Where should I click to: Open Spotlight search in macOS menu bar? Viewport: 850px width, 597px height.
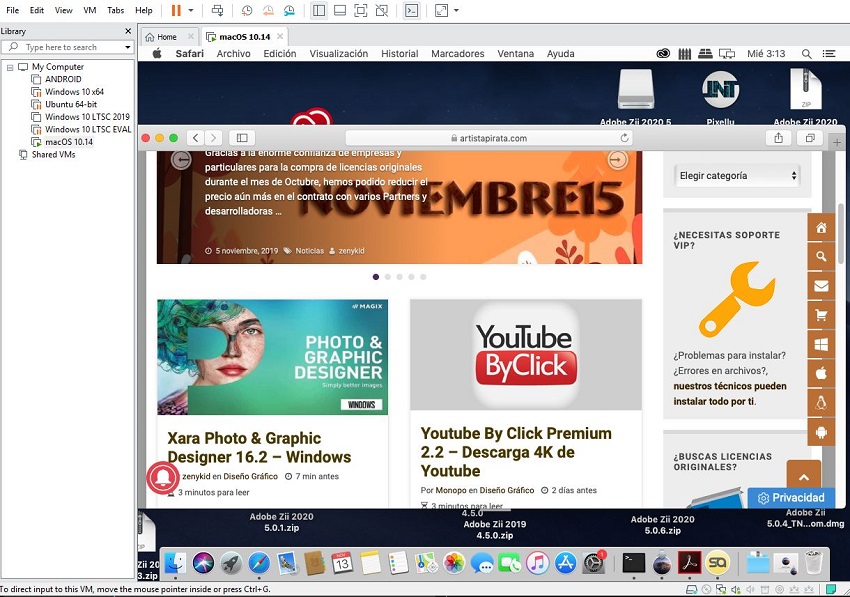point(807,54)
